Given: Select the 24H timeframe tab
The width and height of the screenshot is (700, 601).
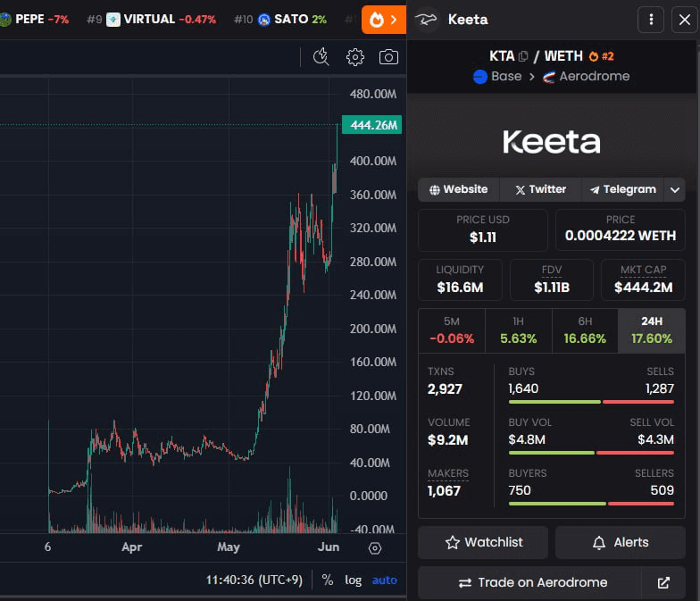Looking at the screenshot, I should pos(652,330).
